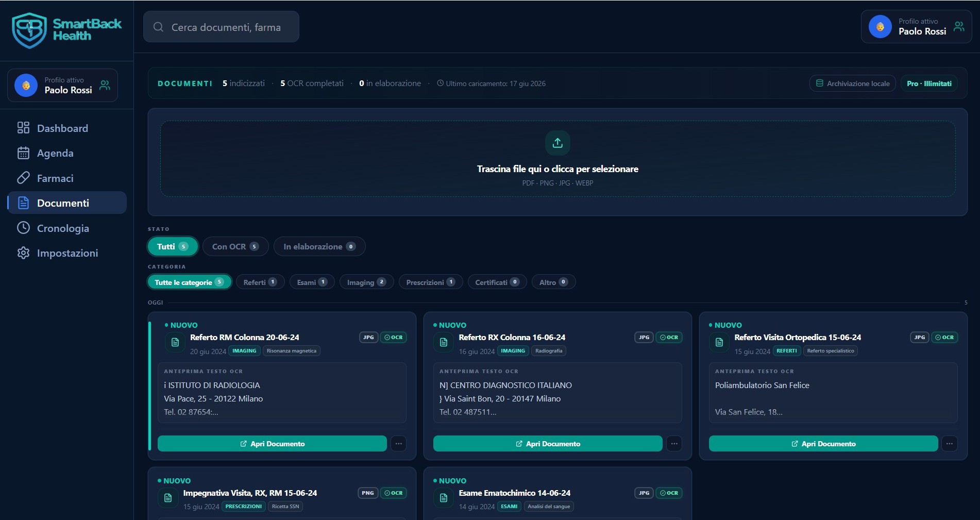The height and width of the screenshot is (520, 980).
Task: Click the PNG format badge
Action: click(x=368, y=493)
